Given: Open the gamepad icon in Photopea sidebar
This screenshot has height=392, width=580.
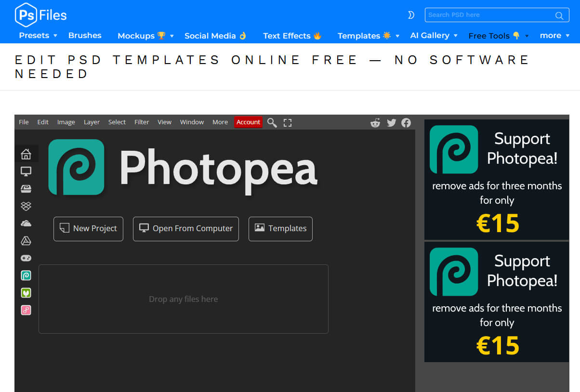Looking at the screenshot, I should tap(26, 258).
